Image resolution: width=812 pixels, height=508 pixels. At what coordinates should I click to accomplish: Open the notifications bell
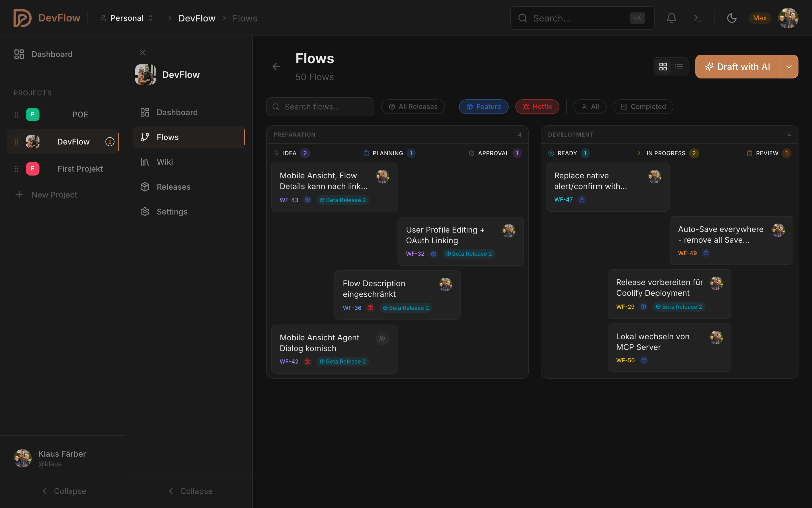pos(671,18)
